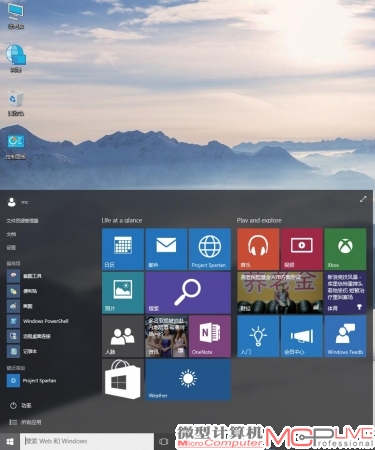375x450 pixels.
Task: Open the Video tile
Action: pyautogui.click(x=302, y=249)
